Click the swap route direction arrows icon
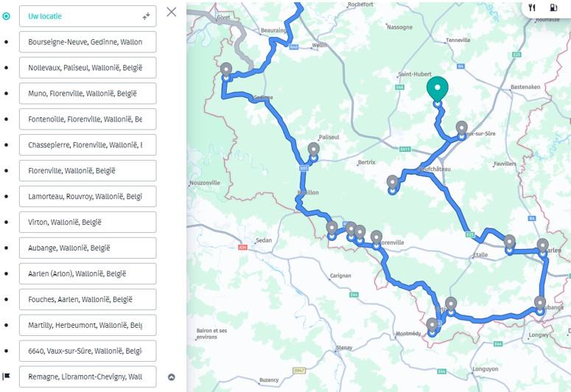The height and width of the screenshot is (392, 571). (147, 16)
